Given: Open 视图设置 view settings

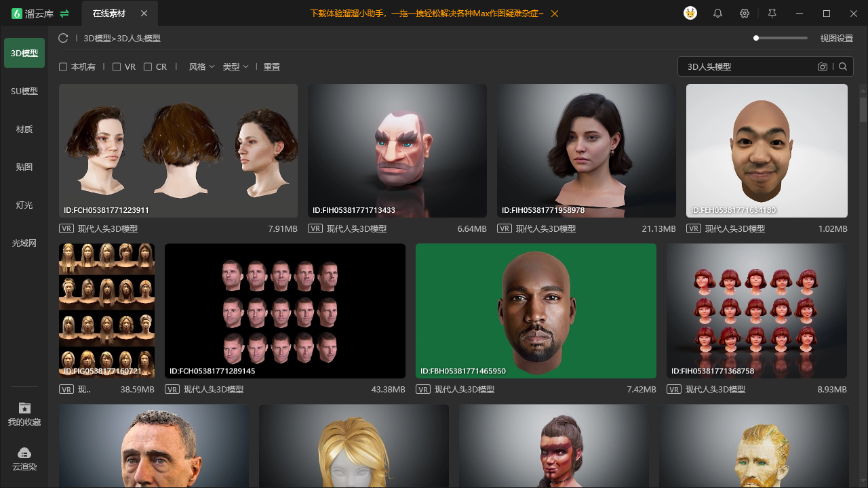Looking at the screenshot, I should point(837,39).
